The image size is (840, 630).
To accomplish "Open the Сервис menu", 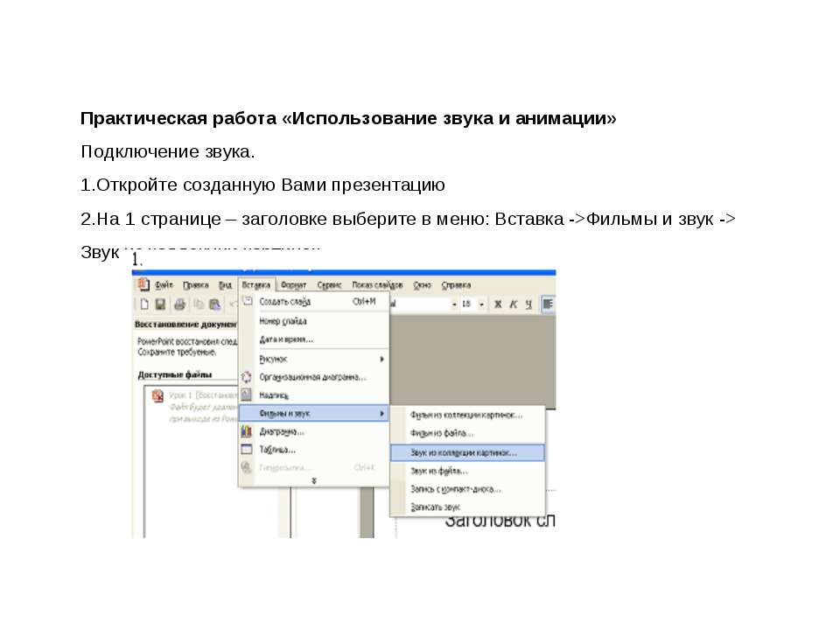I will 330,285.
